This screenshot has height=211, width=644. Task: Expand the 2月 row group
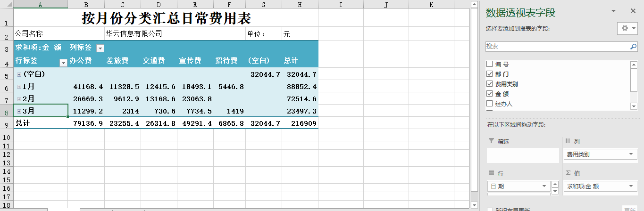tap(19, 99)
